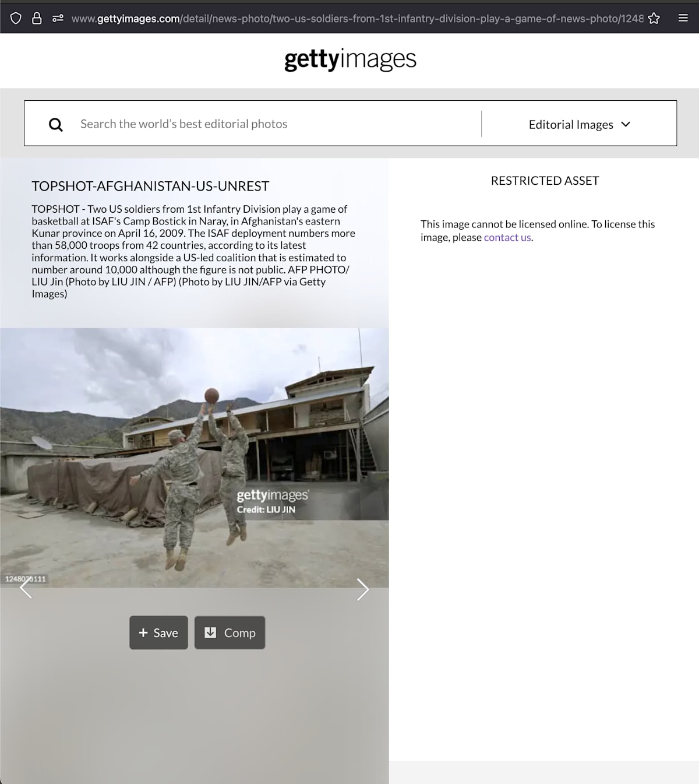Click the soldiers basketball photo
Viewport: 699px width, 784px height.
coord(194,458)
